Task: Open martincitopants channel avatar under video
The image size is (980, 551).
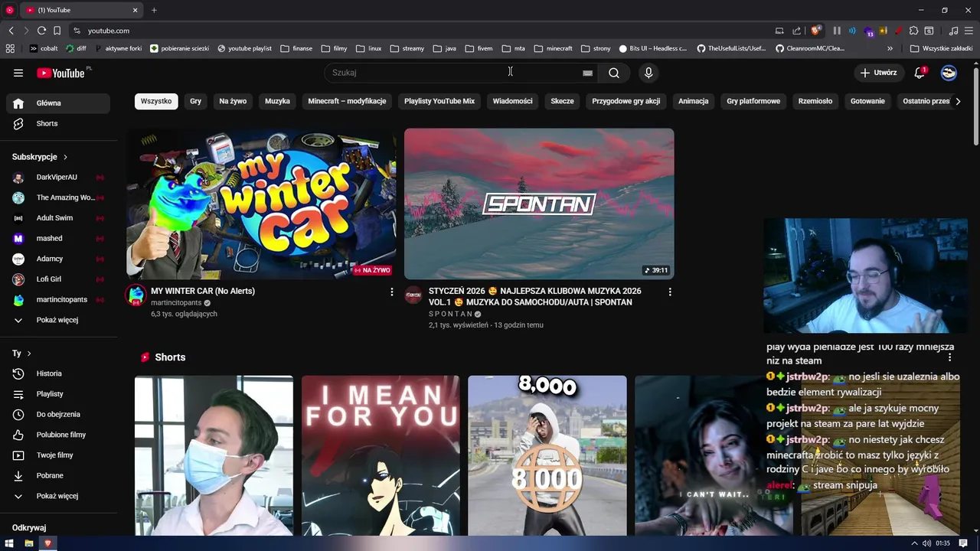Action: (x=136, y=295)
